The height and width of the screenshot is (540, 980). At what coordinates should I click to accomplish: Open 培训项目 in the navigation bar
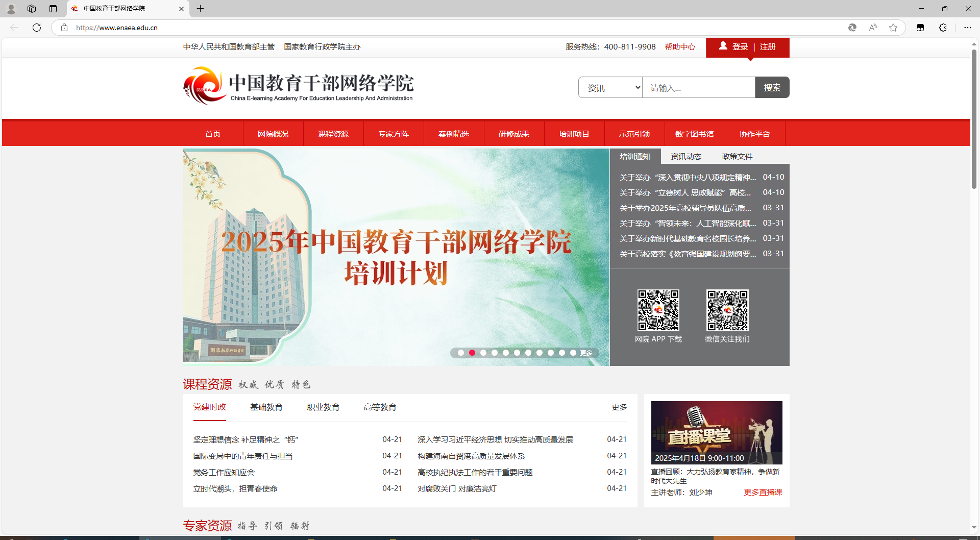[x=574, y=134]
